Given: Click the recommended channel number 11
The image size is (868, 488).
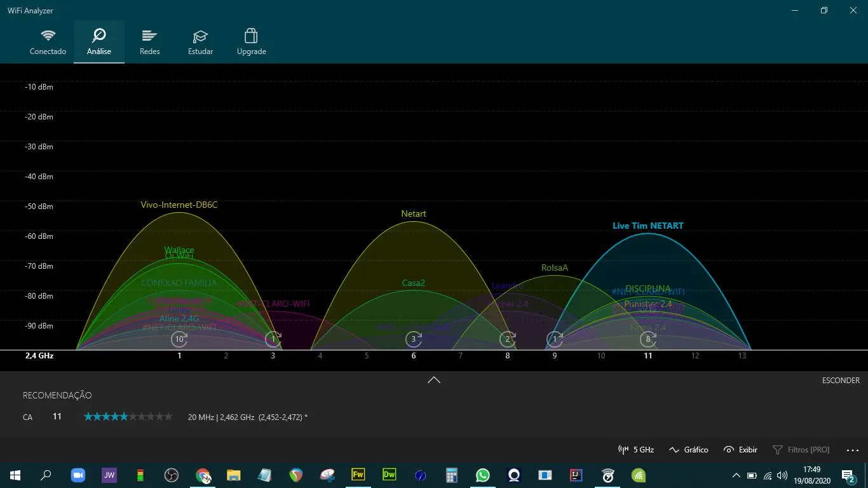Looking at the screenshot, I should [57, 417].
